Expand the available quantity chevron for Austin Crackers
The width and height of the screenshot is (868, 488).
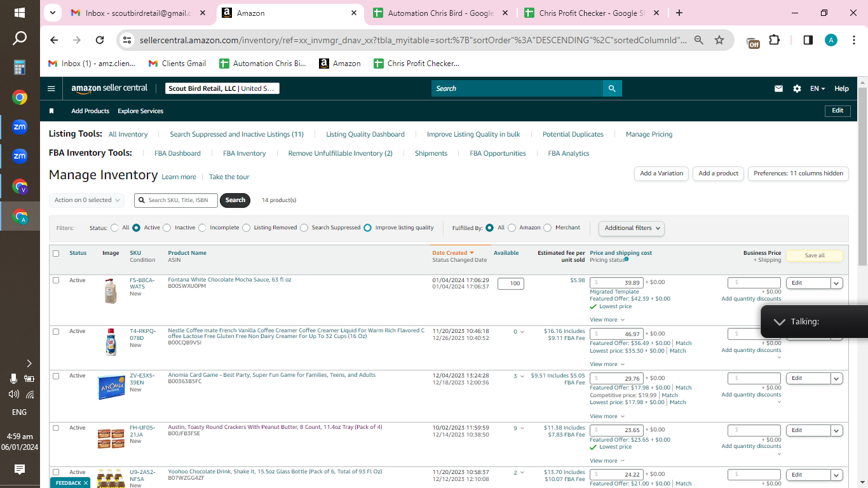[522, 428]
